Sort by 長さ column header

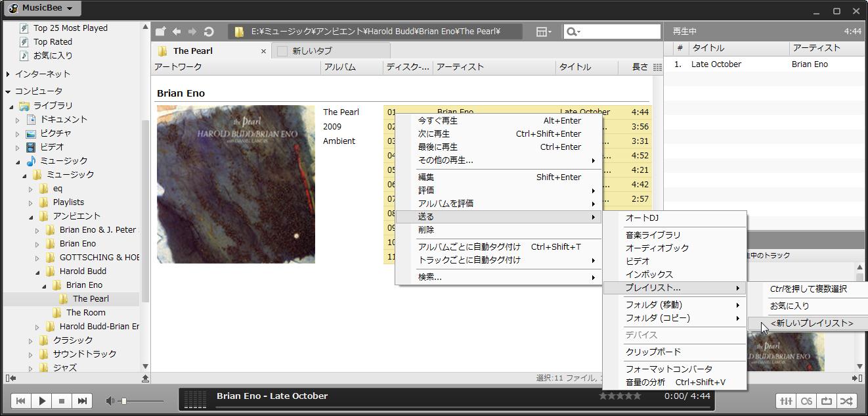pos(640,67)
